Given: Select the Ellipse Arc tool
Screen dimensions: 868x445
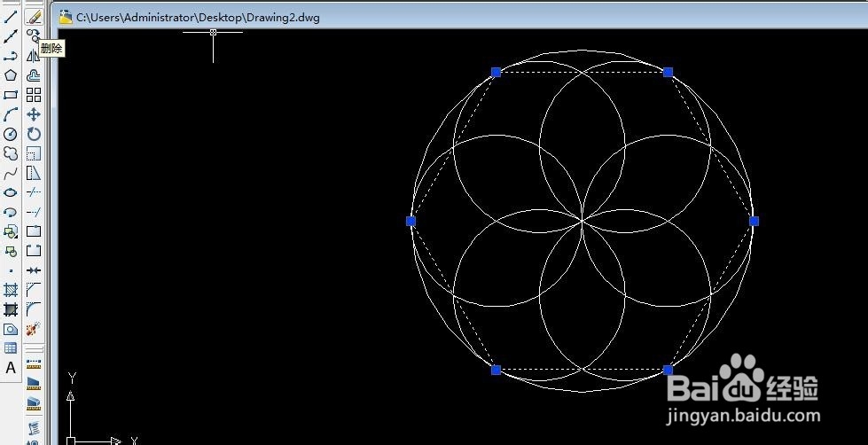Looking at the screenshot, I should [x=11, y=212].
